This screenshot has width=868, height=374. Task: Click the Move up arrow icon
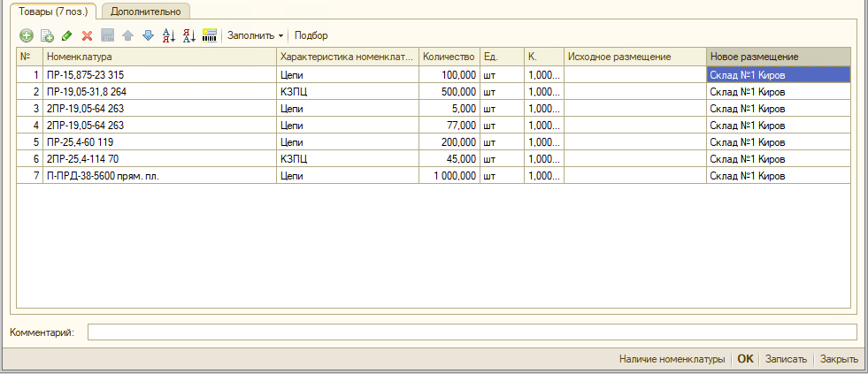[127, 35]
